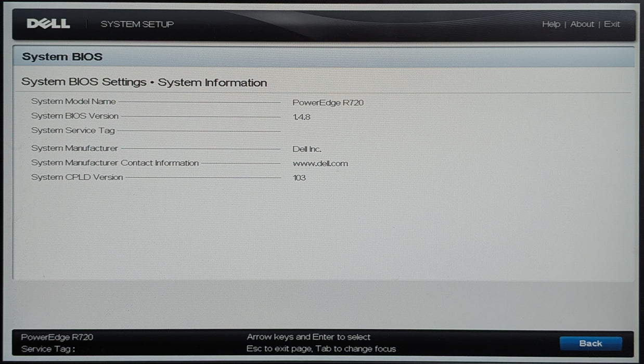
Task: Select the www.dell.com value
Action: (320, 163)
